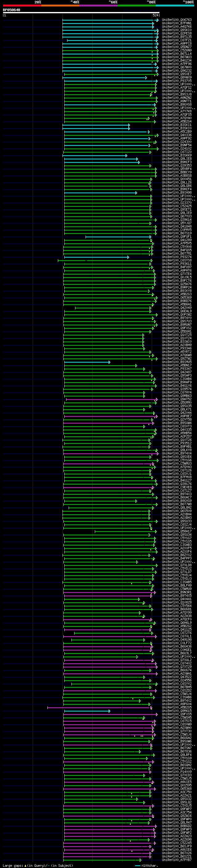The height and width of the screenshot is (868, 197).
Task: Click the UniRef100_B9IMU5 label
Action: pyautogui.click(x=177, y=362)
